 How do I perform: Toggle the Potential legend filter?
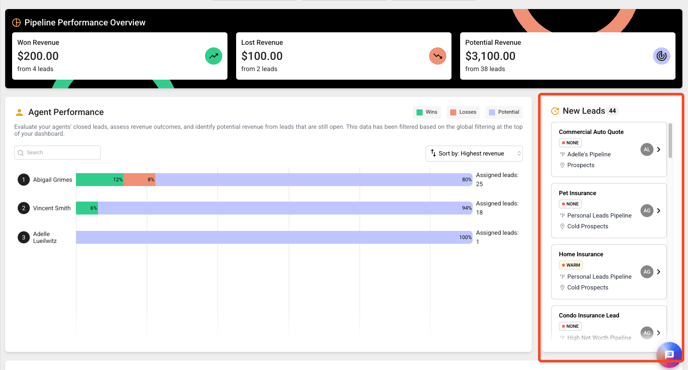[x=504, y=112]
